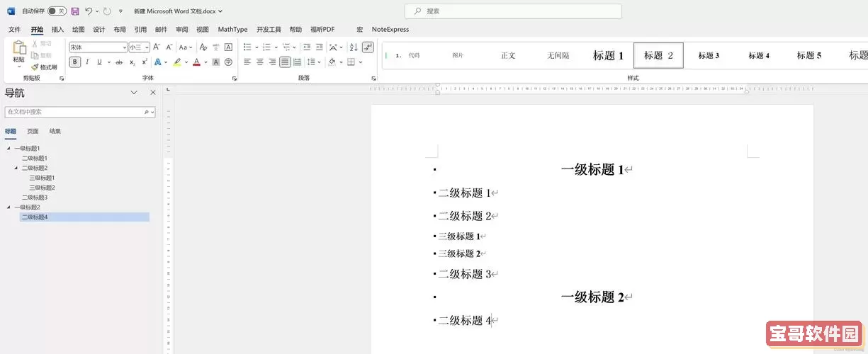Switch to the 引用 (References) tab

pyautogui.click(x=140, y=30)
